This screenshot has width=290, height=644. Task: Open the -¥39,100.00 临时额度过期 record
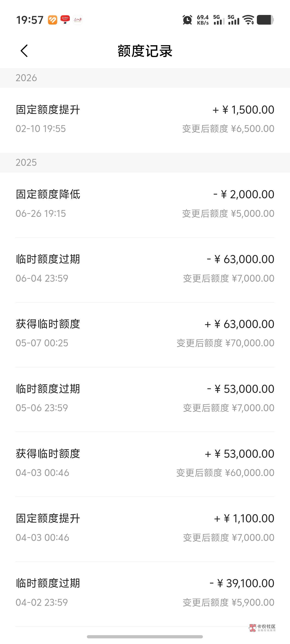[145, 592]
